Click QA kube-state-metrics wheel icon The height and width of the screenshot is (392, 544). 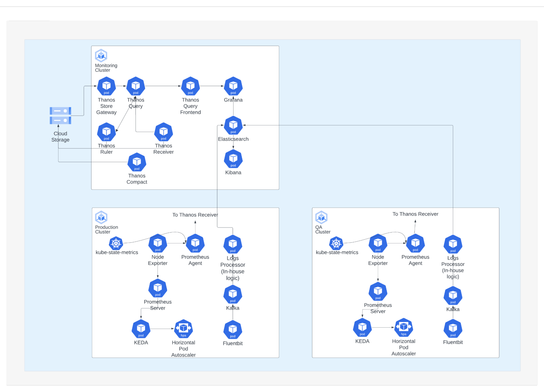point(336,243)
